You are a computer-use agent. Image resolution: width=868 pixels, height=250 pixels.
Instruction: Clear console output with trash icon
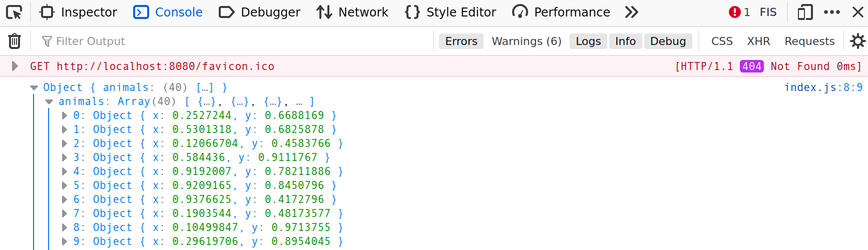[x=15, y=41]
